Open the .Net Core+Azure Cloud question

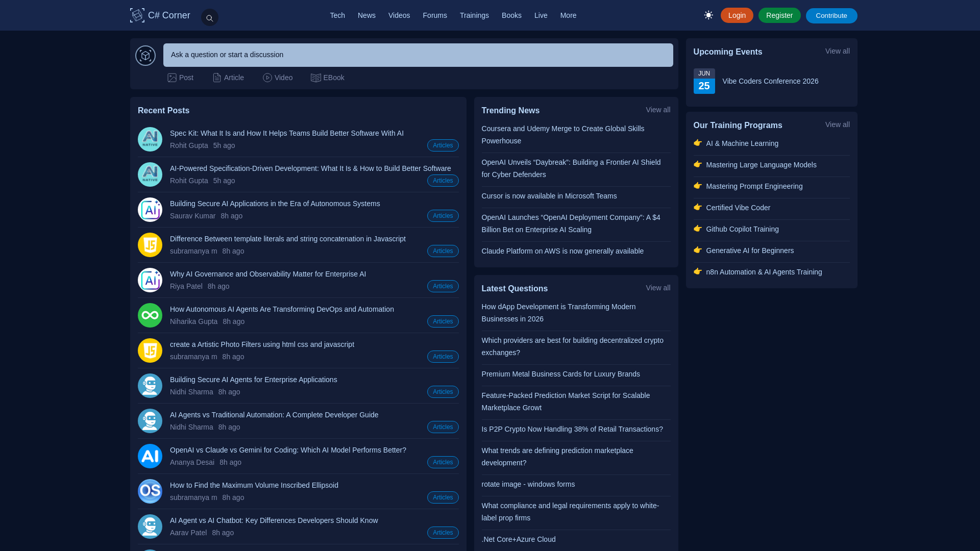click(519, 539)
